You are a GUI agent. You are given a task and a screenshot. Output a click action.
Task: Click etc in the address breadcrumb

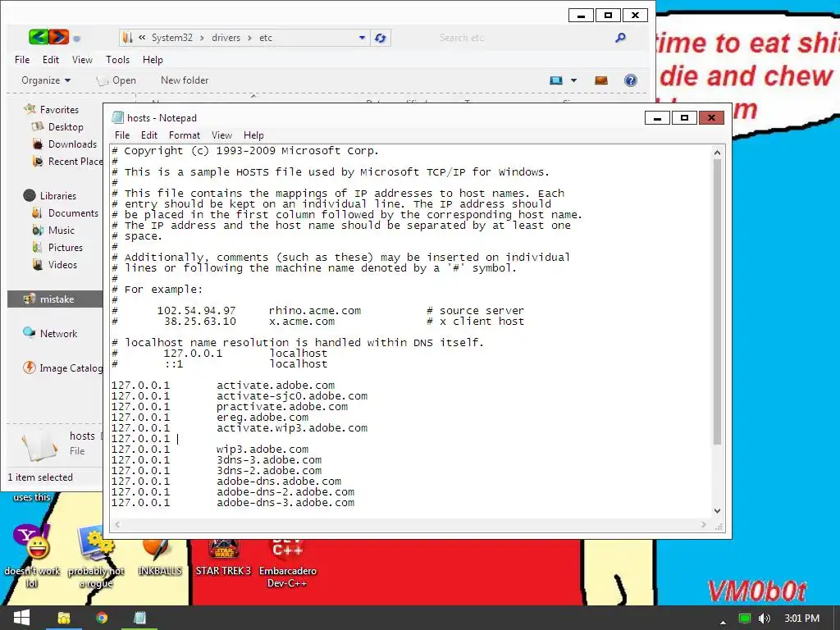[266, 38]
